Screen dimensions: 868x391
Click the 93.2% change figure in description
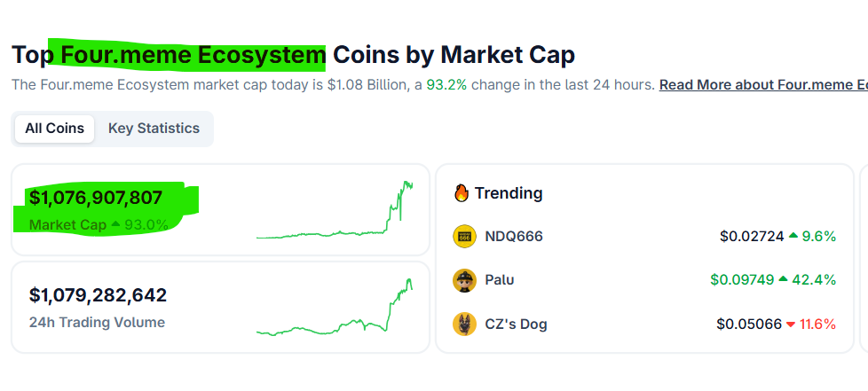446,85
